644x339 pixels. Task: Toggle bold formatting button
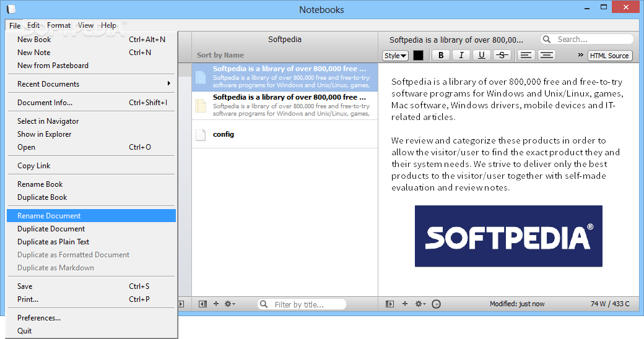(x=441, y=55)
